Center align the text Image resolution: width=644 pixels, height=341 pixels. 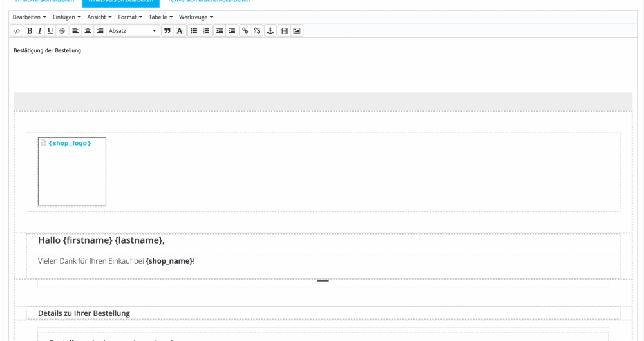click(88, 31)
